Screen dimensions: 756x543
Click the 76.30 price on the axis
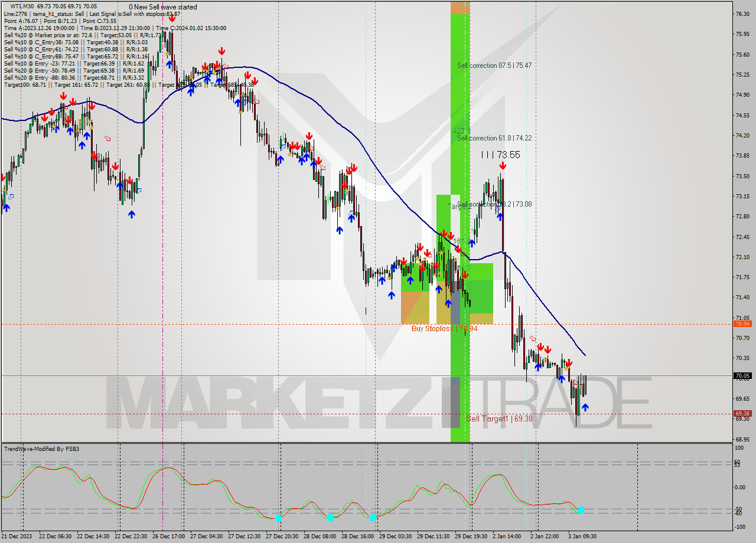tap(742, 14)
